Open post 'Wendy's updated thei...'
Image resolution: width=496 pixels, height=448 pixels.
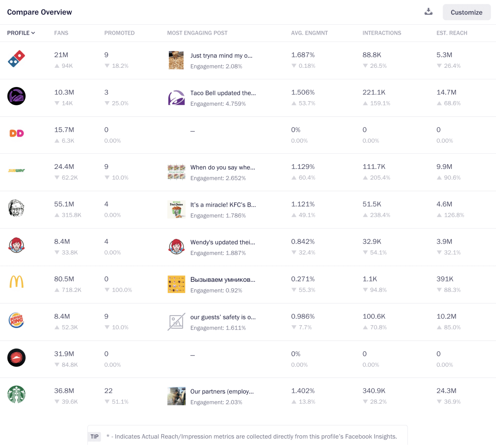click(x=223, y=242)
